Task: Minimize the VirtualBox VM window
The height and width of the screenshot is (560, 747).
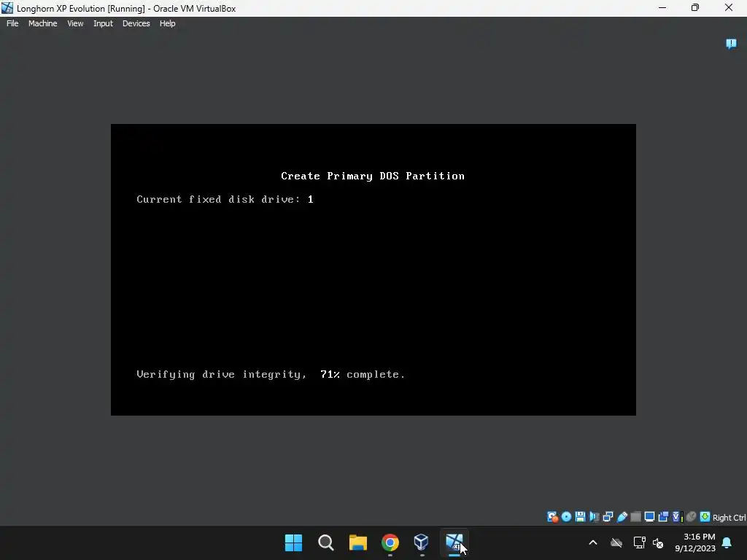Action: click(x=662, y=8)
